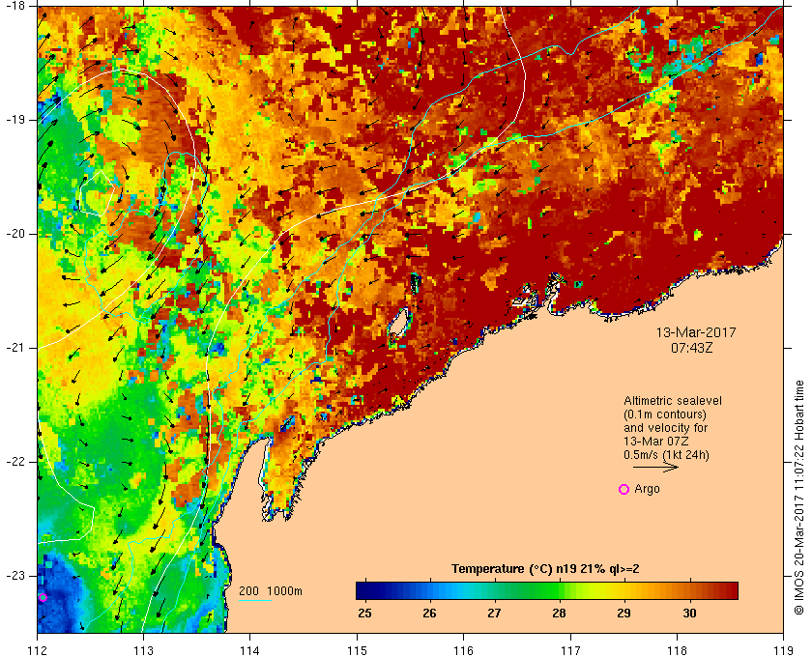Viewport: 812px width, 657px height.
Task: Click the latitude axis label '-20'
Action: coord(15,234)
